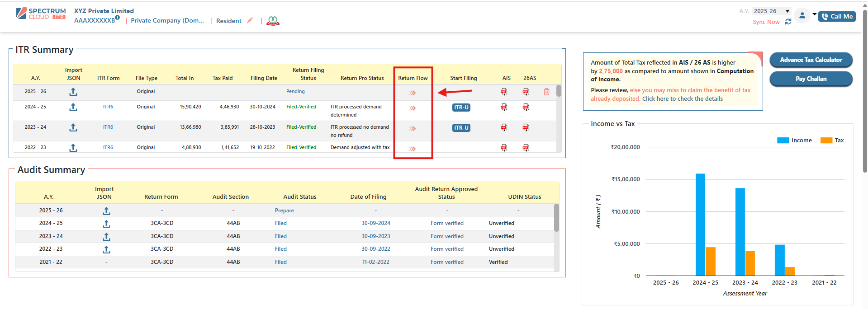Click ITR Summary table vertical scrollbar

point(559,92)
